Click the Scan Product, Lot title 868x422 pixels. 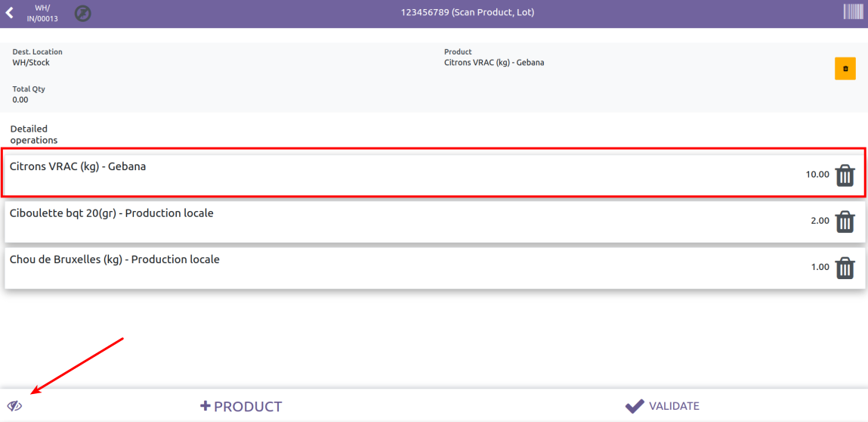[468, 13]
